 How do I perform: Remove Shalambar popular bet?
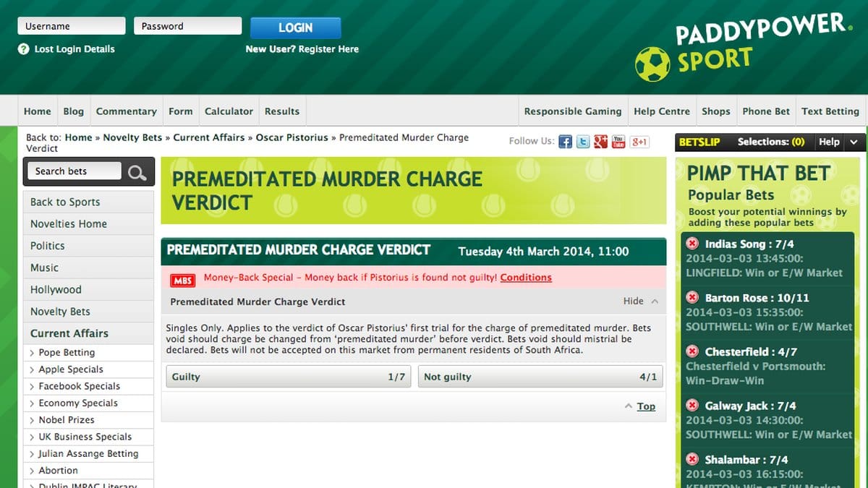coord(692,460)
